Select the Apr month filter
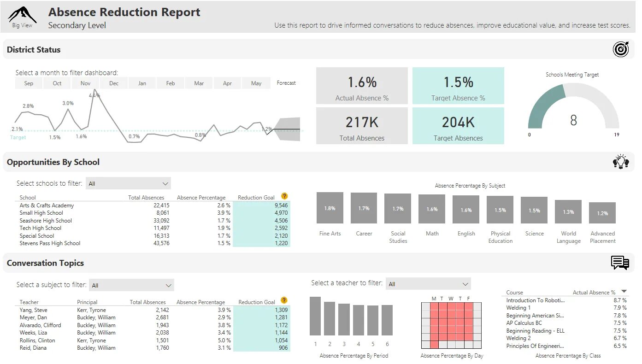 pos(227,83)
